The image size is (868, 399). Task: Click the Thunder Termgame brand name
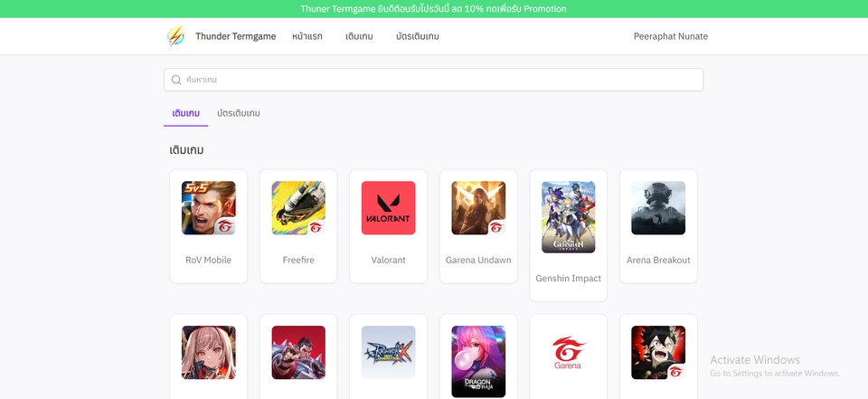pos(236,36)
